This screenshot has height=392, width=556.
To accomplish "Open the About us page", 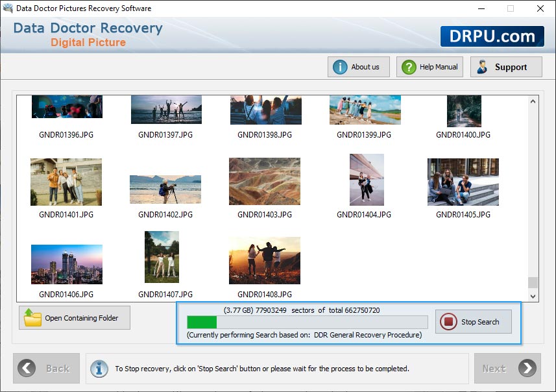I will (359, 67).
